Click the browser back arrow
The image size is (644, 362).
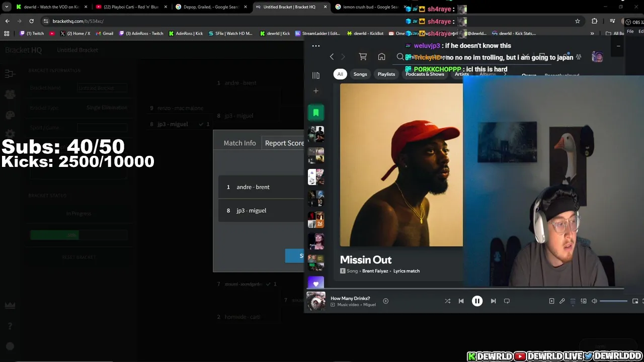[x=7, y=21]
